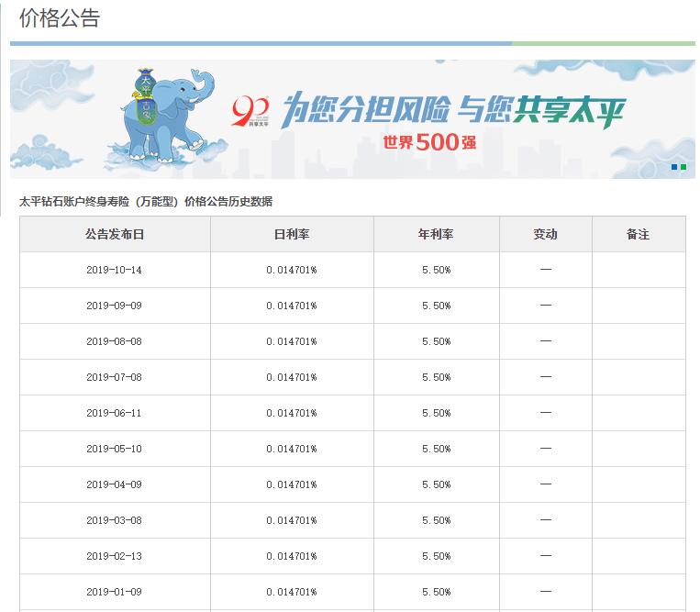Click the daily rate in the 2019-07-08 row

(292, 377)
